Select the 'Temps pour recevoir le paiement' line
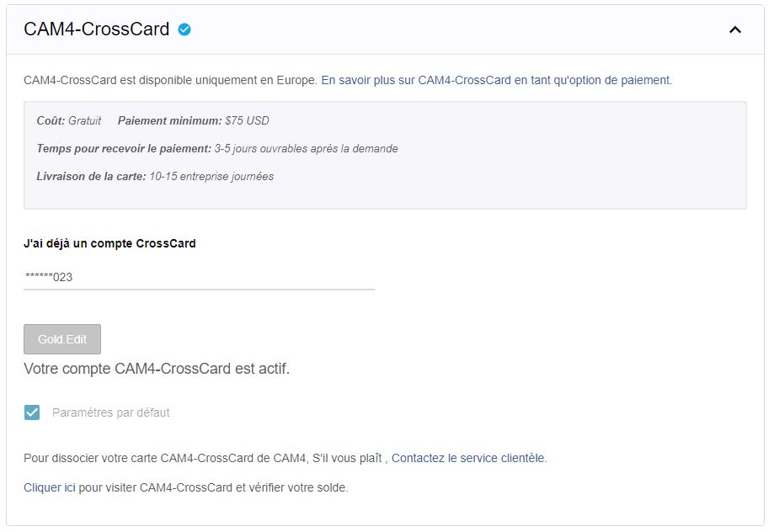Viewport: 774px width, 532px height. [217, 148]
